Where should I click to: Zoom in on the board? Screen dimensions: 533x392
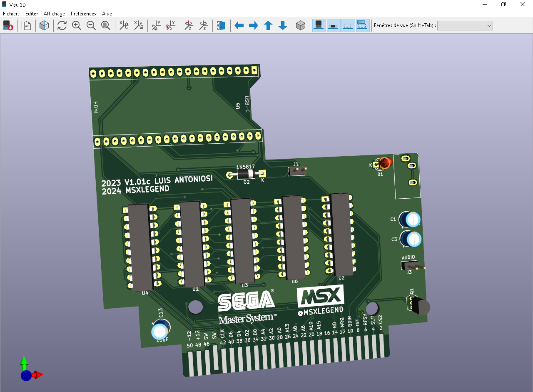[77, 25]
